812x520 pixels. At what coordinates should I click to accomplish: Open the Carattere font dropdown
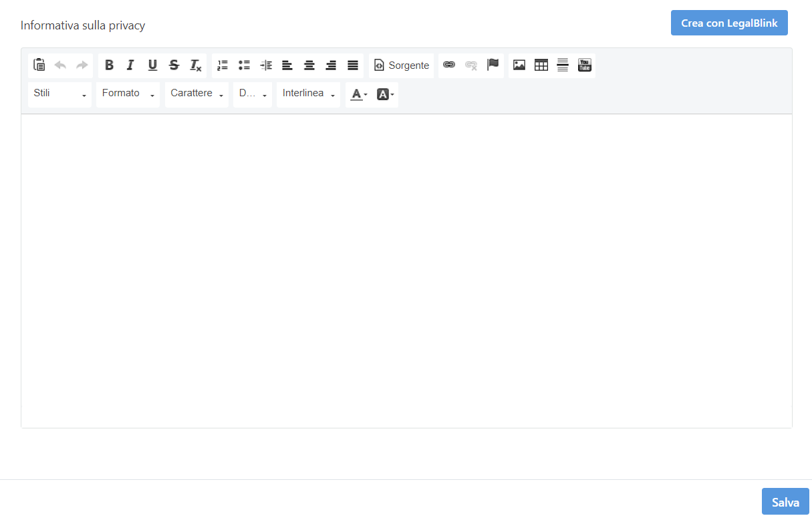tap(196, 94)
